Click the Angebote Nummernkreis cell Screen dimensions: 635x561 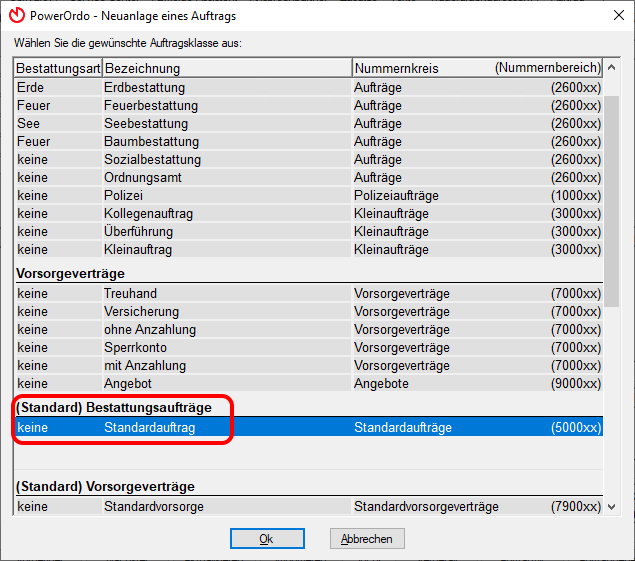tap(381, 384)
